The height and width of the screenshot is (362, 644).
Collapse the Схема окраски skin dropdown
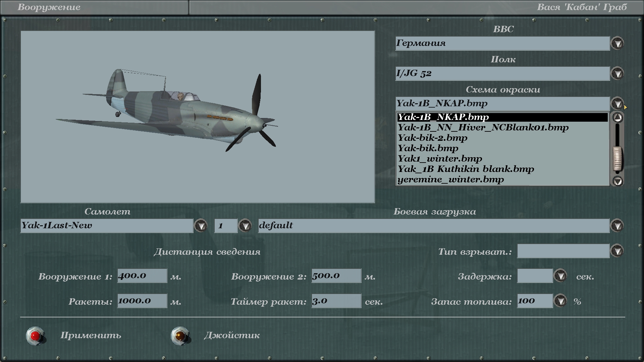pyautogui.click(x=617, y=104)
